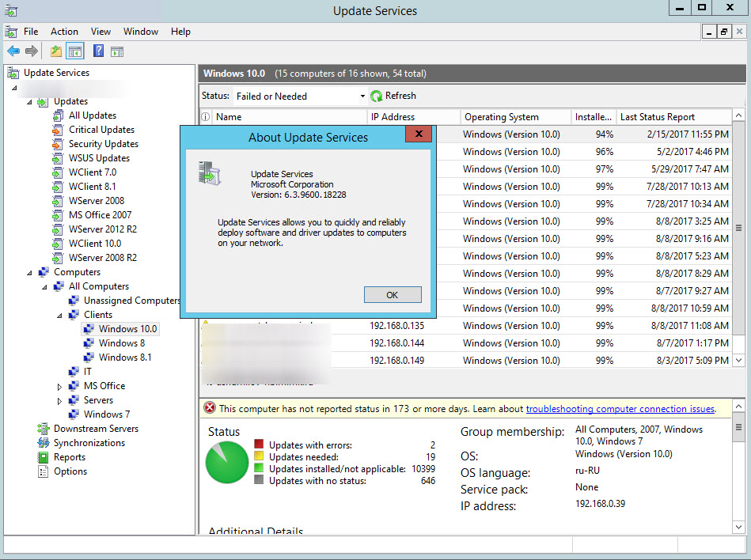Click the Installed percentage column header
751x560 pixels.
click(593, 117)
